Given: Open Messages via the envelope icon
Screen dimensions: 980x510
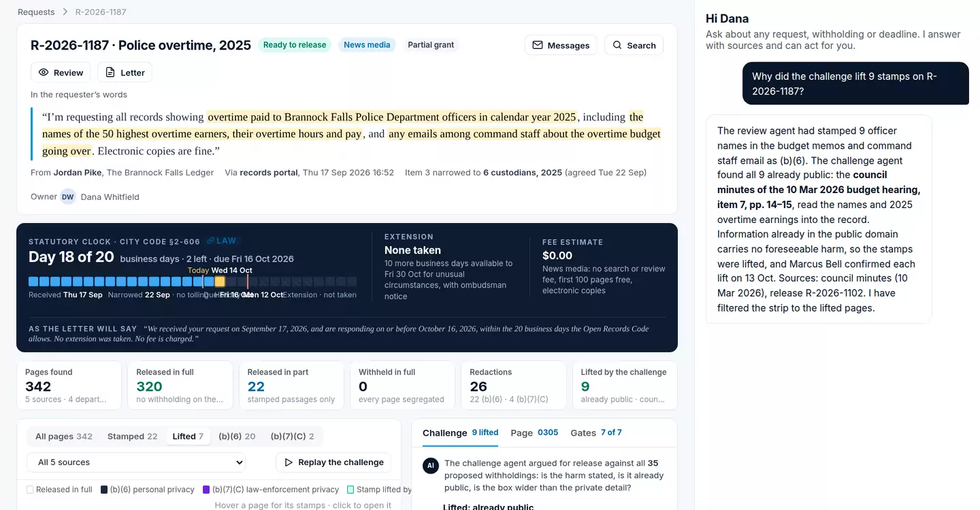Looking at the screenshot, I should click(538, 45).
